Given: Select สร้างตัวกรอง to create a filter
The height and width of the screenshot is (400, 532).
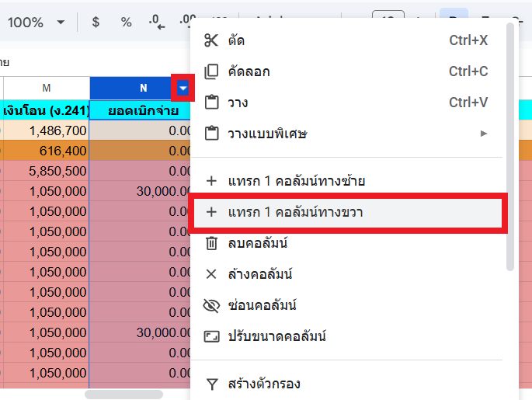Looking at the screenshot, I should pos(346,384).
